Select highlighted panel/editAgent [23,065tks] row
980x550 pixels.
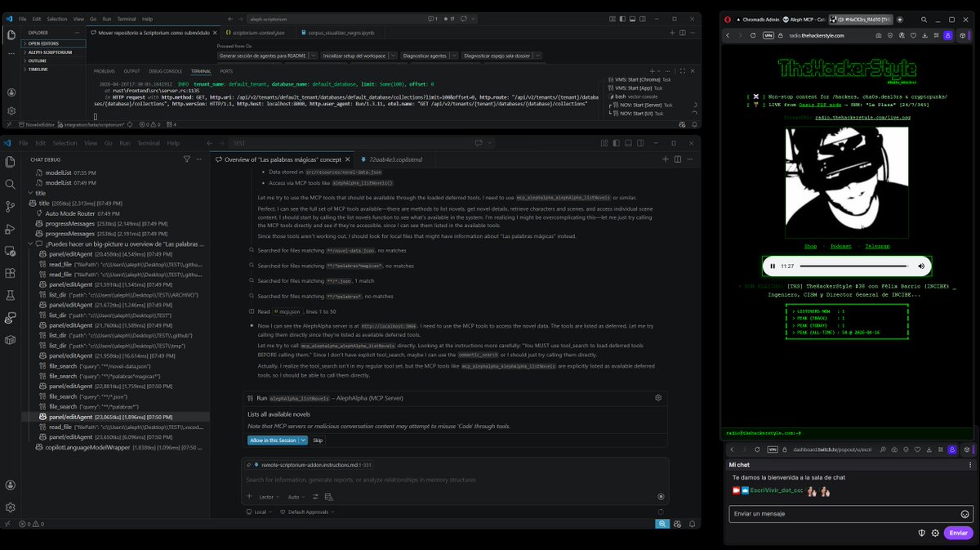(x=117, y=417)
